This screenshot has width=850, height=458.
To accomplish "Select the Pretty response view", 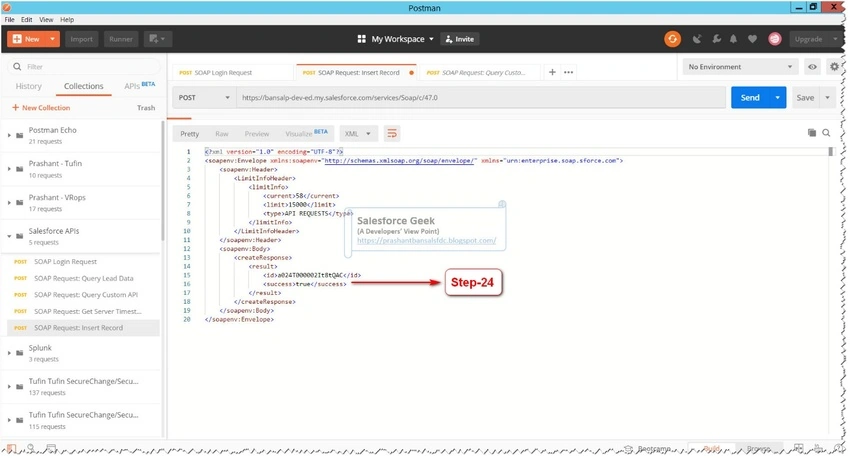I will [x=190, y=133].
